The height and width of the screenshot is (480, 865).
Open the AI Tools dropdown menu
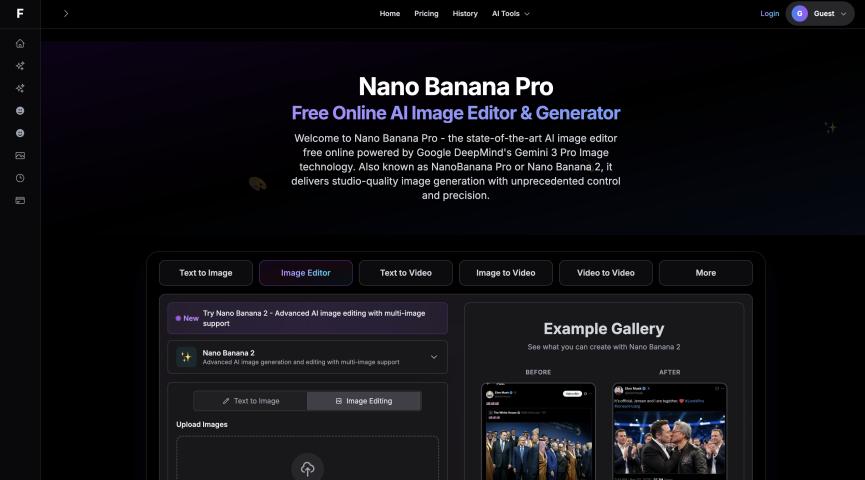(x=510, y=14)
